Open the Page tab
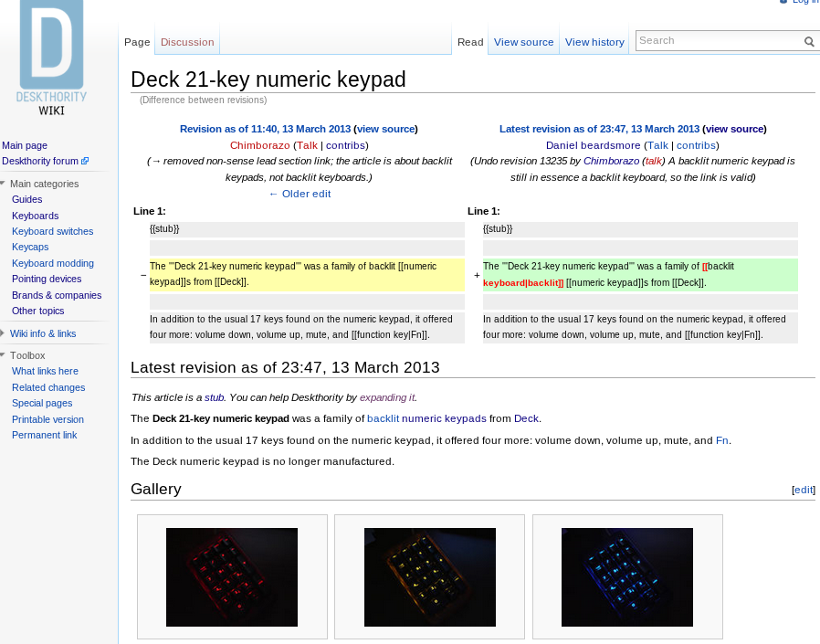 pyautogui.click(x=137, y=42)
